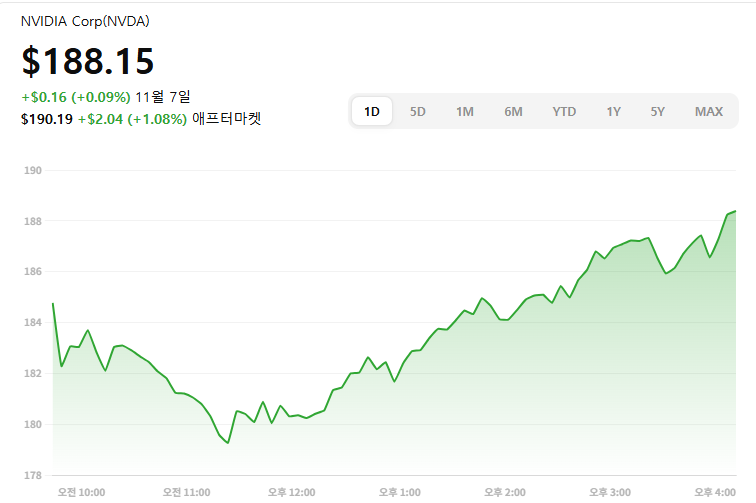Click the 190 y-axis label
This screenshot has width=756, height=503.
point(33,170)
